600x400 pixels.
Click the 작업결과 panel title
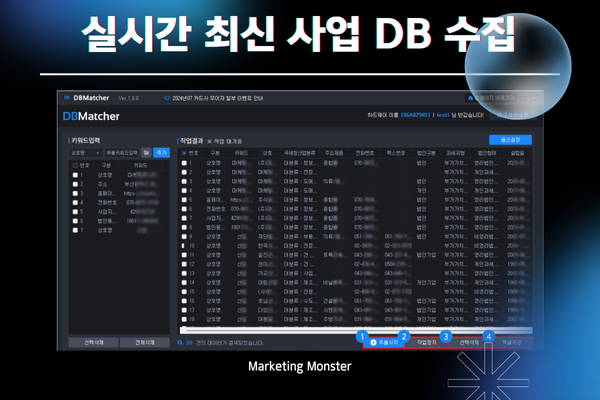tap(191, 141)
